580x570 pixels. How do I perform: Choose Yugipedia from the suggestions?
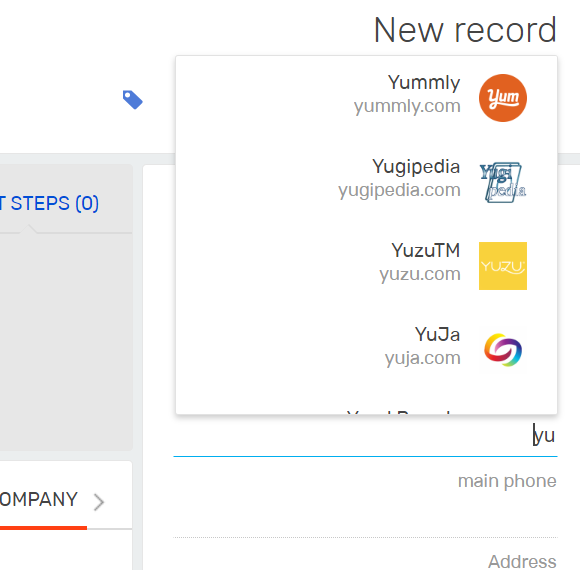367,182
